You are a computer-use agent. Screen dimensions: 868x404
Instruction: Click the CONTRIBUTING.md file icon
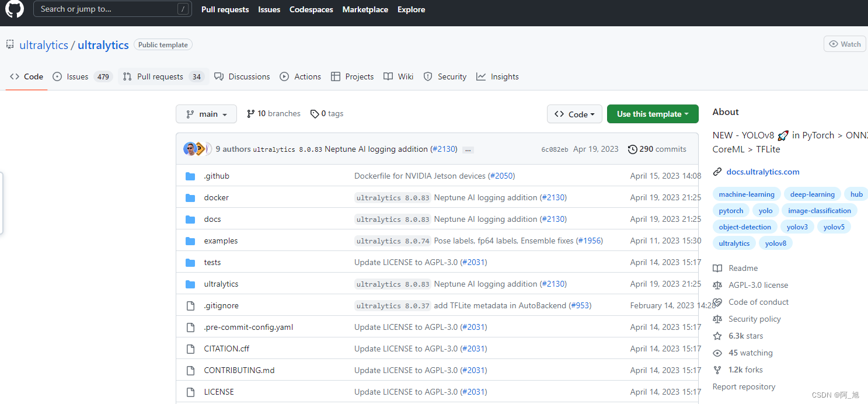pos(190,371)
